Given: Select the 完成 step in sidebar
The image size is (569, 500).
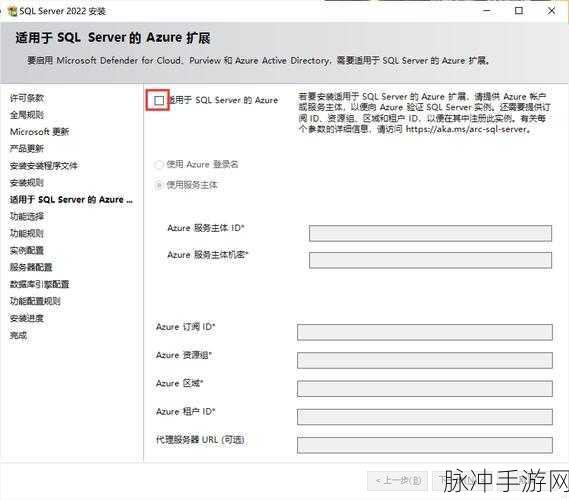Looking at the screenshot, I should click(19, 335).
